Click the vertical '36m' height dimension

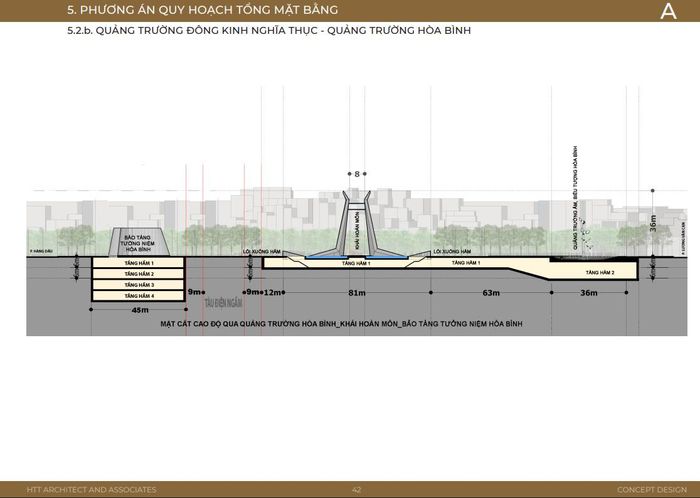pos(653,223)
